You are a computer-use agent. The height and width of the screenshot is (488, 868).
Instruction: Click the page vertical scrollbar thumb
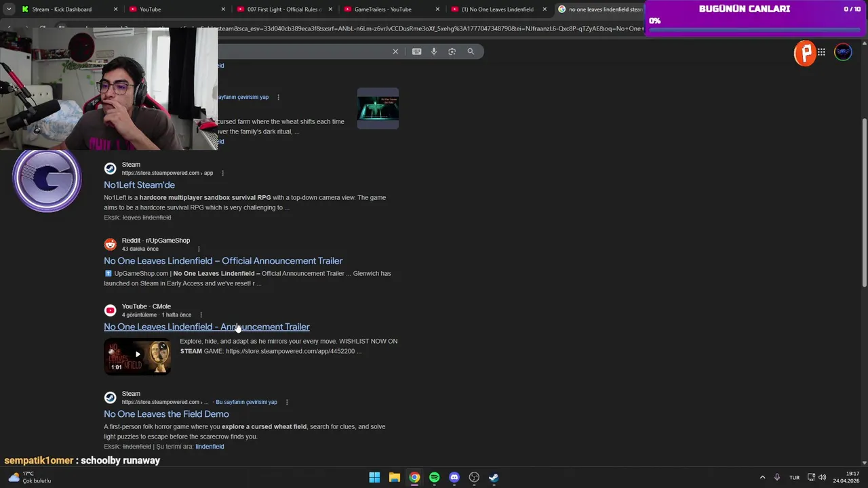(x=864, y=202)
